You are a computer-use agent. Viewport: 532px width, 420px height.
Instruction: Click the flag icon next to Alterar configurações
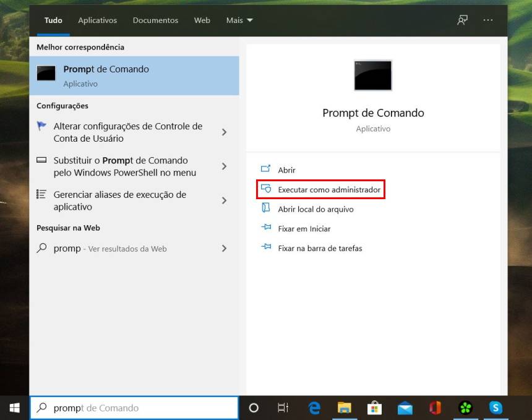tap(41, 126)
